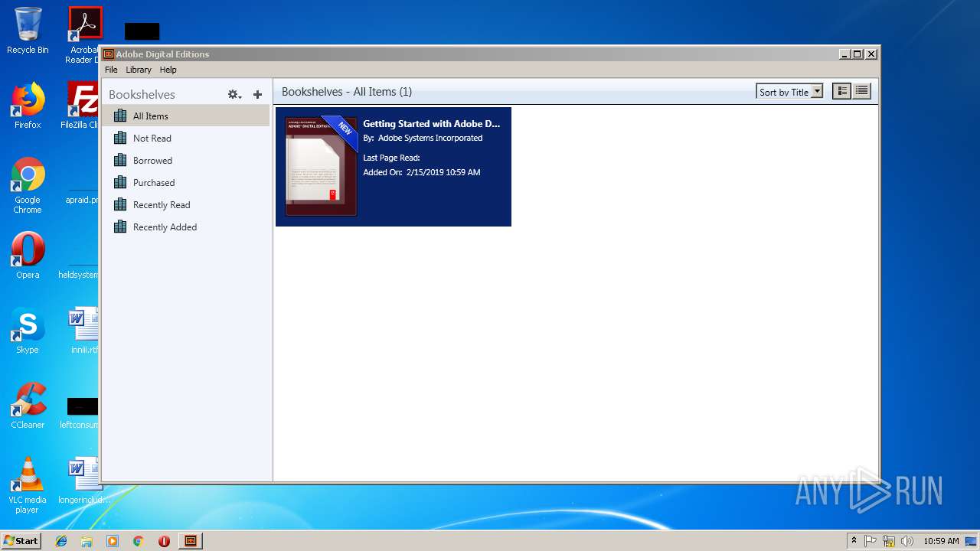
Task: Open Opera desktop shortcut
Action: tap(28, 256)
